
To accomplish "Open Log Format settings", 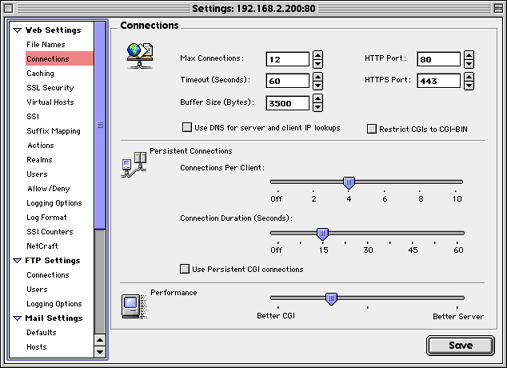I will (47, 217).
